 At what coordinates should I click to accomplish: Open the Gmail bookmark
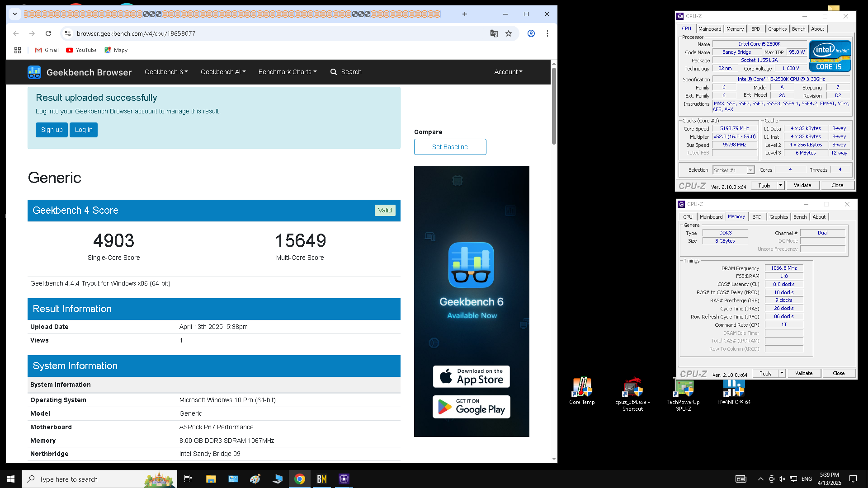pos(47,50)
